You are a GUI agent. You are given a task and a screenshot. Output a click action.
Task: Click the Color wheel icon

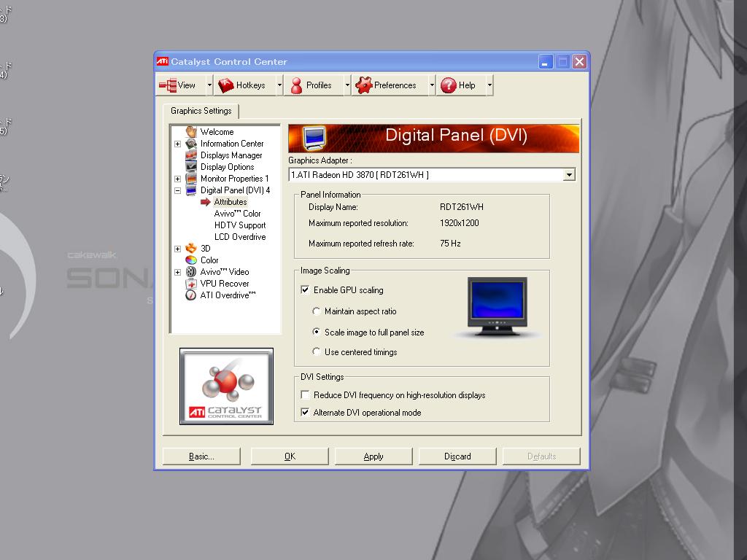[191, 260]
